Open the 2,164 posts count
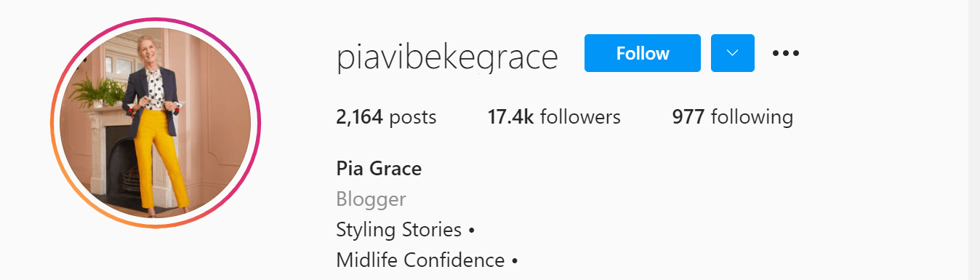 click(x=386, y=116)
